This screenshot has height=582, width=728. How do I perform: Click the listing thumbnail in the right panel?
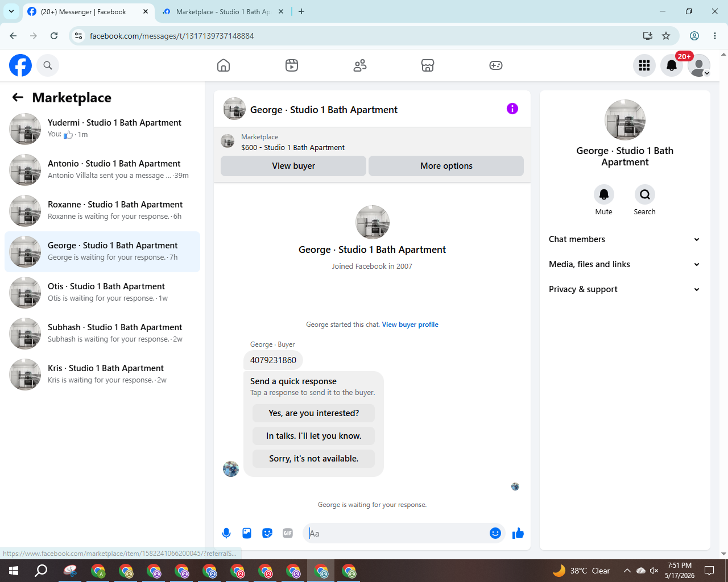coord(625,120)
